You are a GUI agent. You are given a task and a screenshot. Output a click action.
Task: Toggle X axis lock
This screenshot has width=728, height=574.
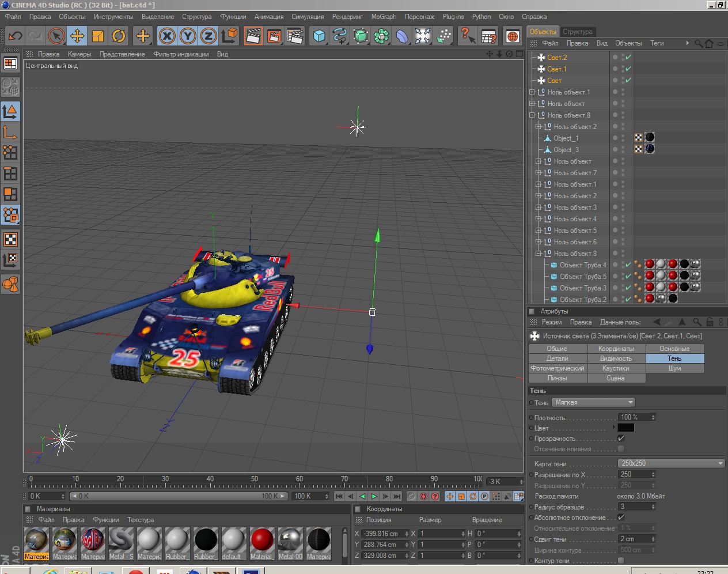coord(167,36)
